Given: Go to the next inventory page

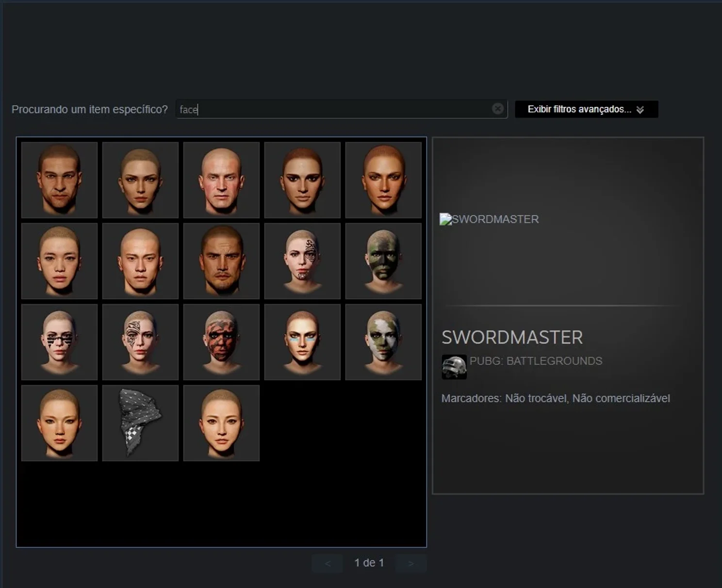Looking at the screenshot, I should pos(411,563).
